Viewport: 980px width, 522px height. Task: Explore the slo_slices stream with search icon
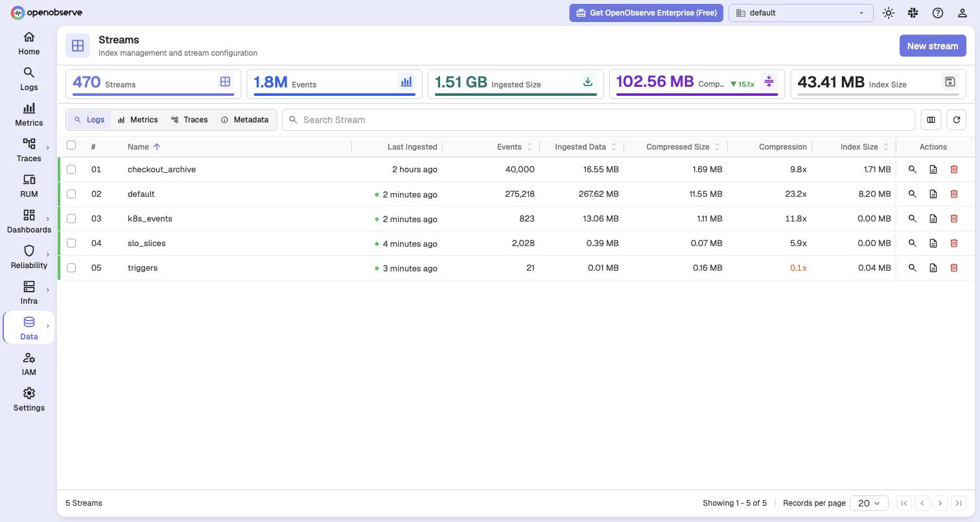coord(913,244)
